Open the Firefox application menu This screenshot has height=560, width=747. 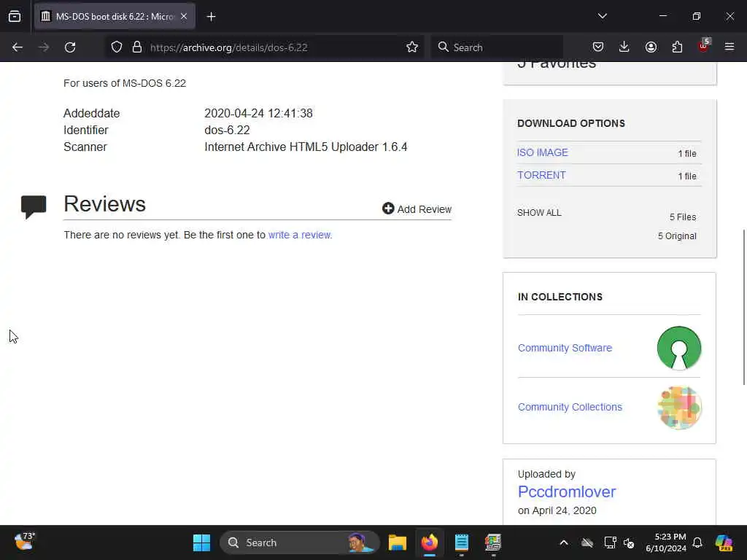(x=729, y=47)
